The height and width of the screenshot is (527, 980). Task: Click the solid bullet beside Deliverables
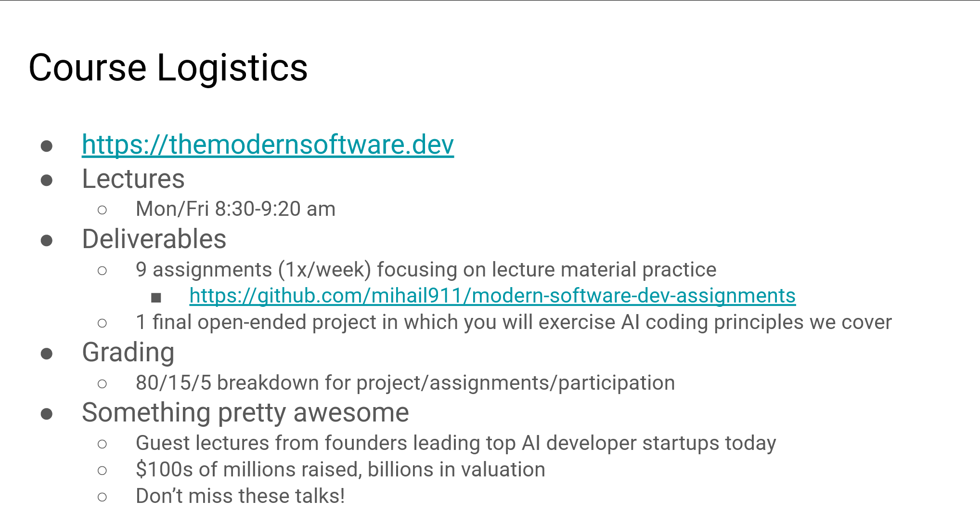pyautogui.click(x=47, y=240)
